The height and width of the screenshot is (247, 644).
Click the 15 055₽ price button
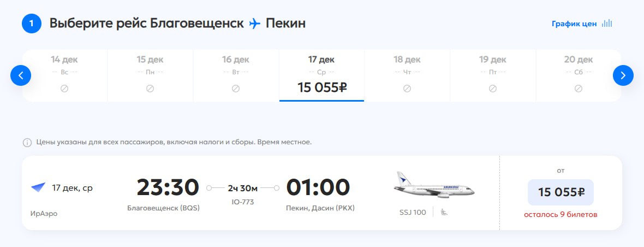[560, 192]
